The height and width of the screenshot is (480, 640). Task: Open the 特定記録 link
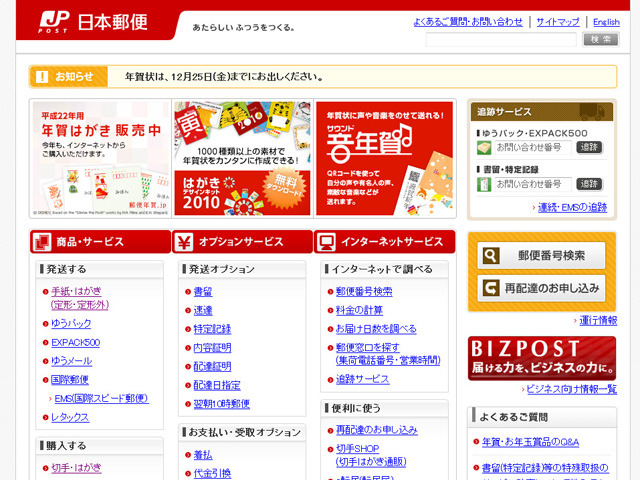pyautogui.click(x=212, y=329)
